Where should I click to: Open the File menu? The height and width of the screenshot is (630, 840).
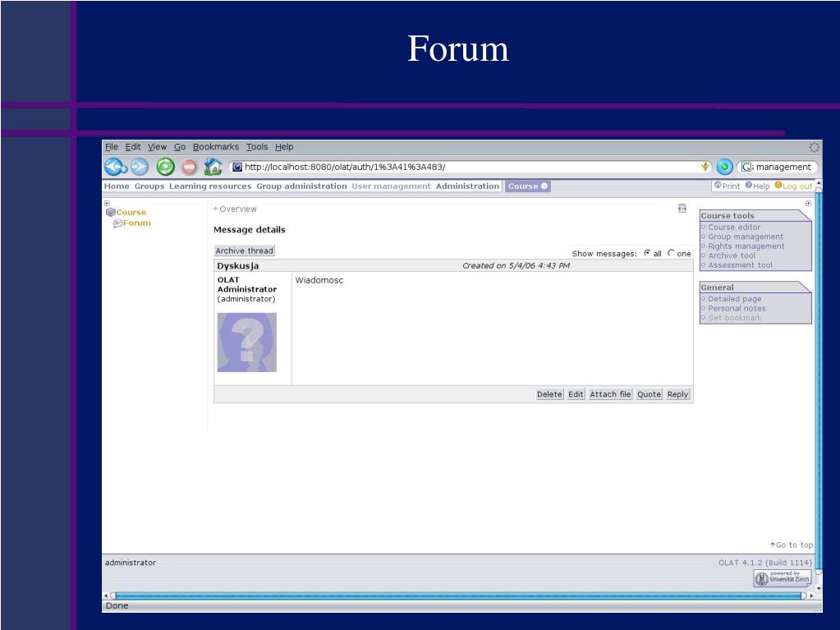[x=112, y=147]
